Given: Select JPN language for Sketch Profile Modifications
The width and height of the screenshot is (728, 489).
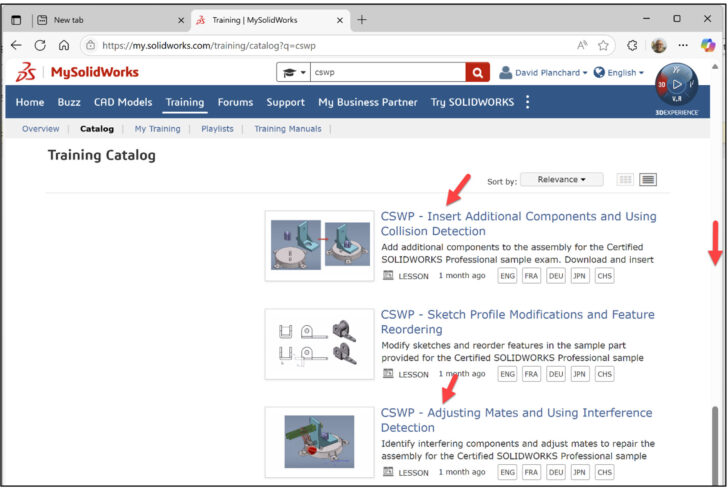Looking at the screenshot, I should (579, 374).
